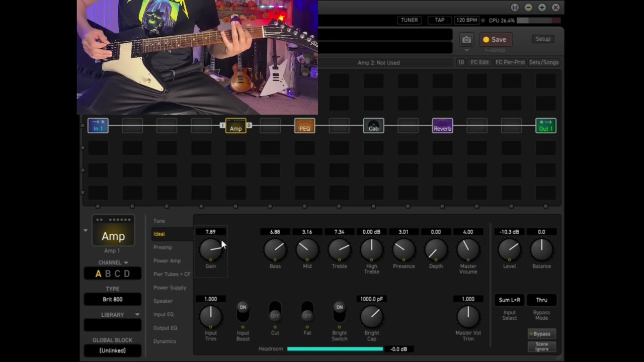Open the Output EQ page
644x362 pixels.
(165, 328)
